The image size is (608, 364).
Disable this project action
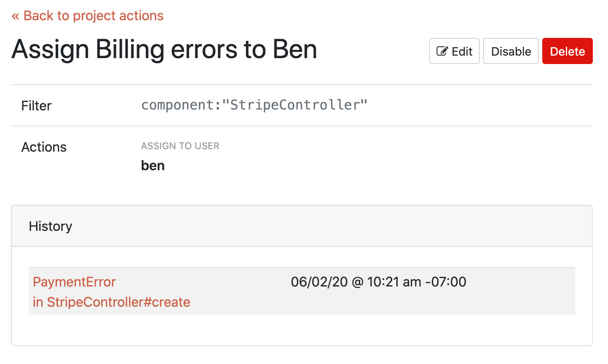pyautogui.click(x=511, y=51)
